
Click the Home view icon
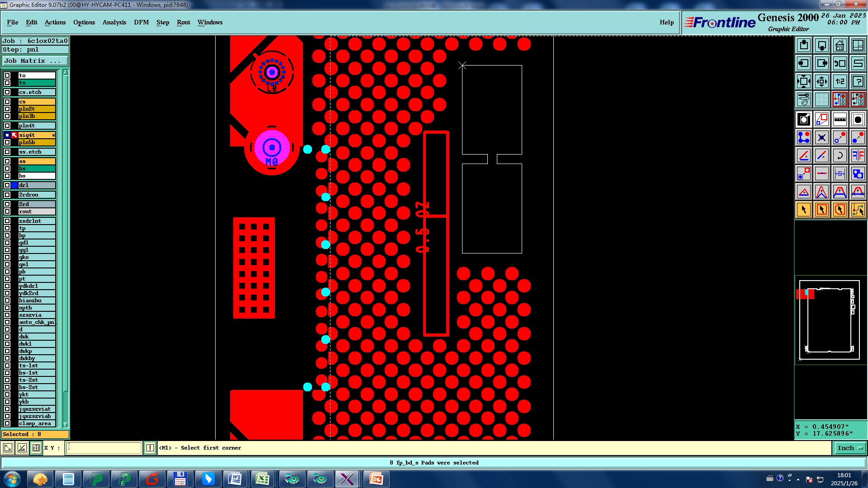pyautogui.click(x=840, y=45)
